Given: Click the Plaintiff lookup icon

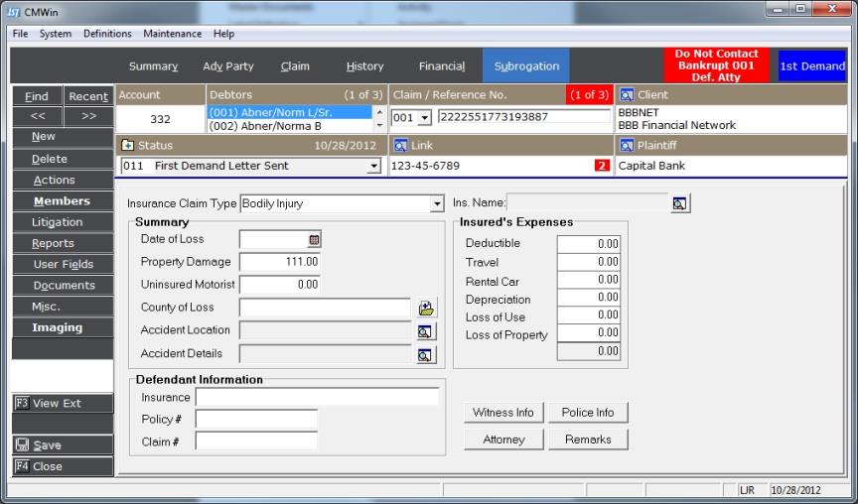Looking at the screenshot, I should tap(626, 145).
